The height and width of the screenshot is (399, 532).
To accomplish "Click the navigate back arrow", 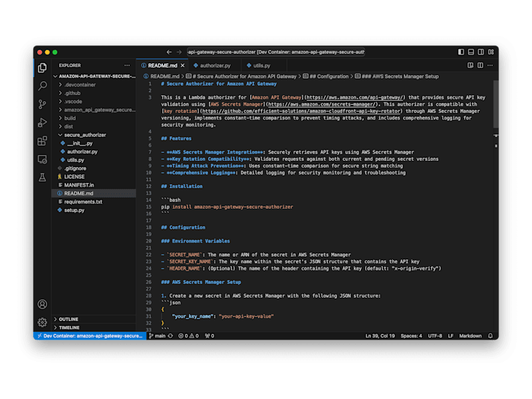I will click(169, 52).
